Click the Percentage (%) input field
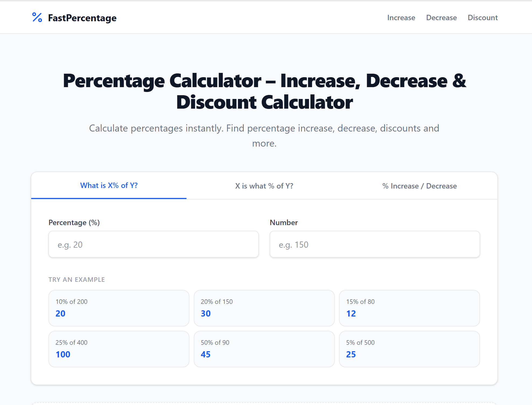Viewport: 532px width, 405px height. pos(153,244)
